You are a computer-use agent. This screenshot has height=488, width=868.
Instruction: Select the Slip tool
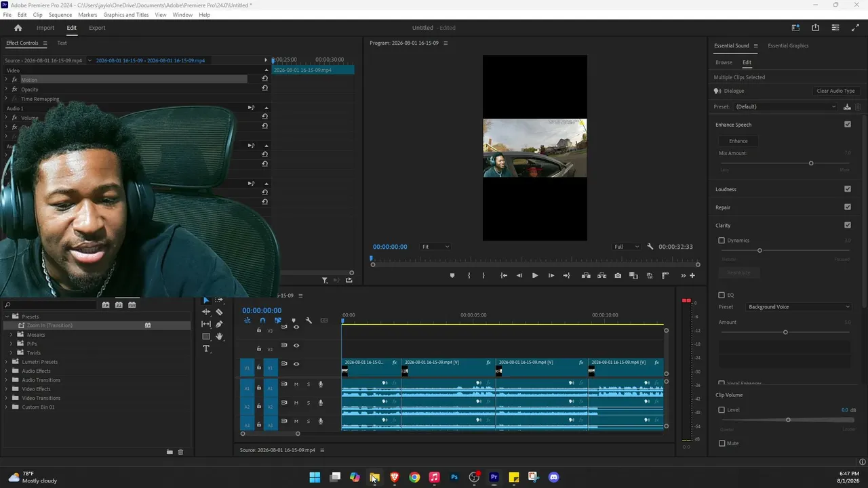click(206, 324)
